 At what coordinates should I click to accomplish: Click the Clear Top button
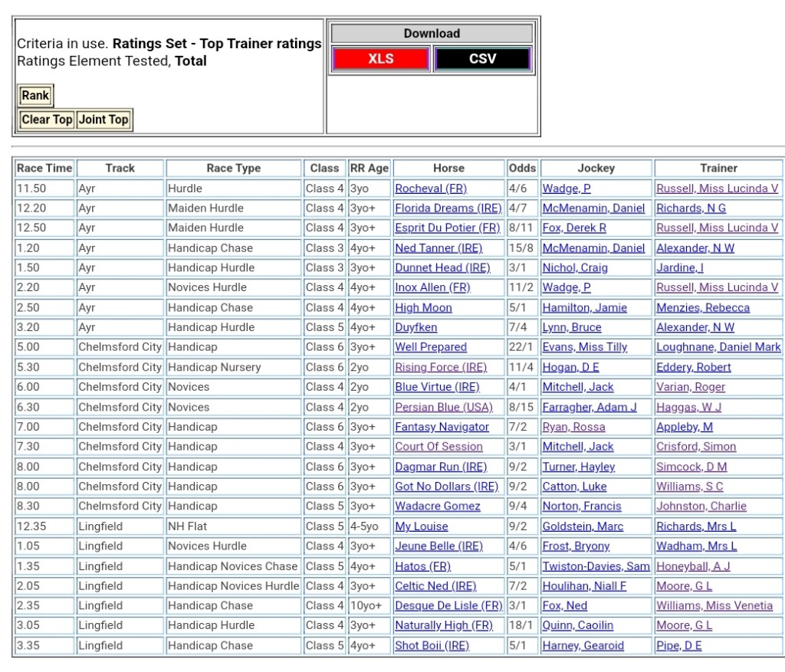47,120
